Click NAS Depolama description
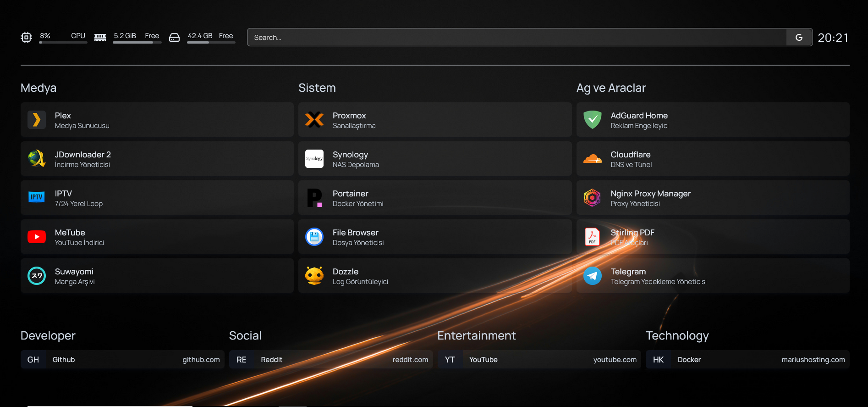This screenshot has width=868, height=407. point(356,165)
